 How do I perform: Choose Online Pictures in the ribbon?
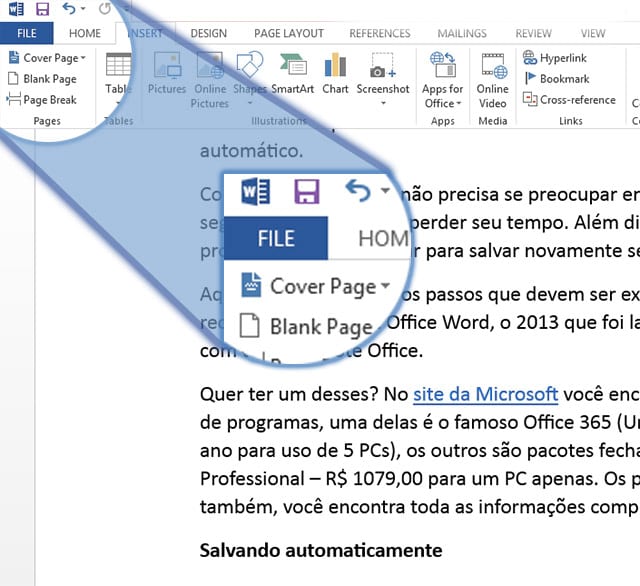[210, 80]
